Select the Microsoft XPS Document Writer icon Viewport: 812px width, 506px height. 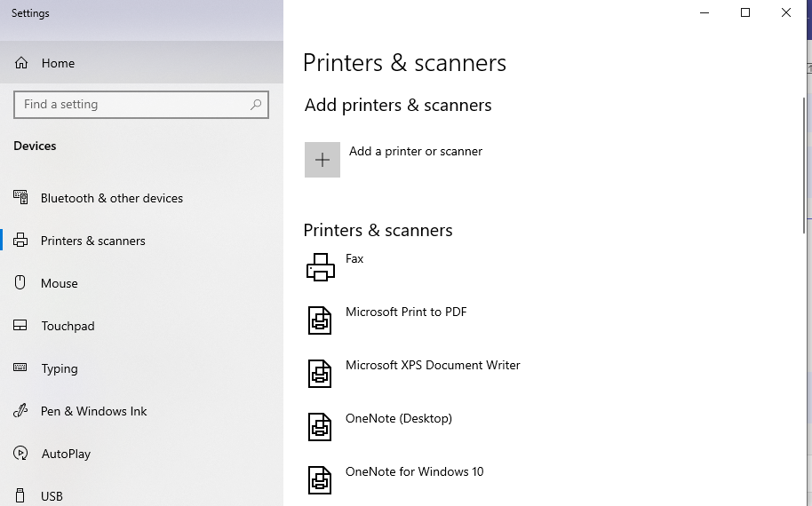coord(320,374)
